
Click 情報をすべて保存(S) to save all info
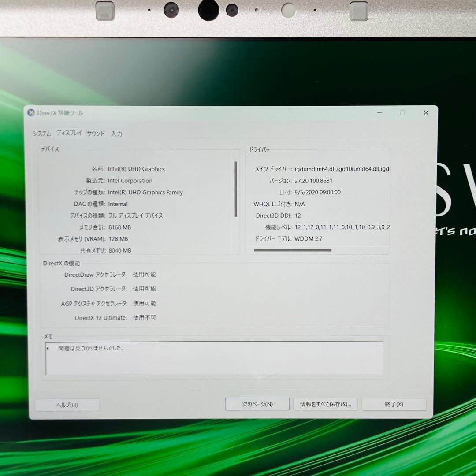coord(326,404)
